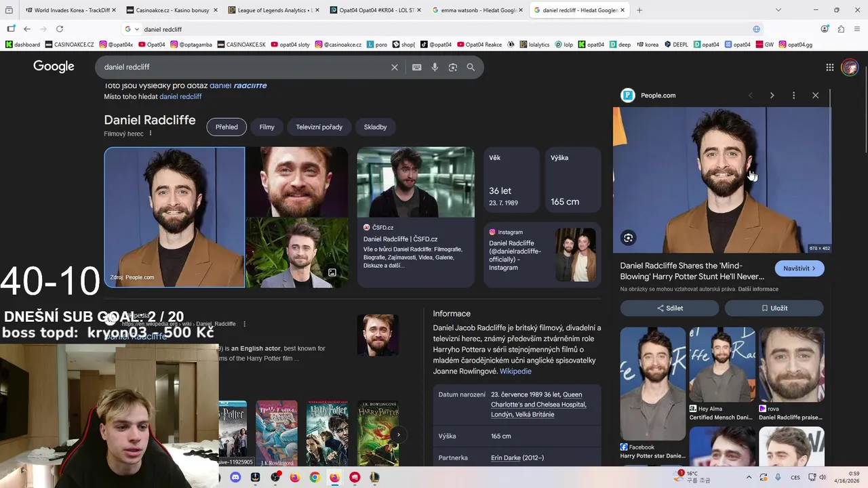Click the Sdílet share button
Viewport: 868px width, 488px height.
(x=669, y=308)
